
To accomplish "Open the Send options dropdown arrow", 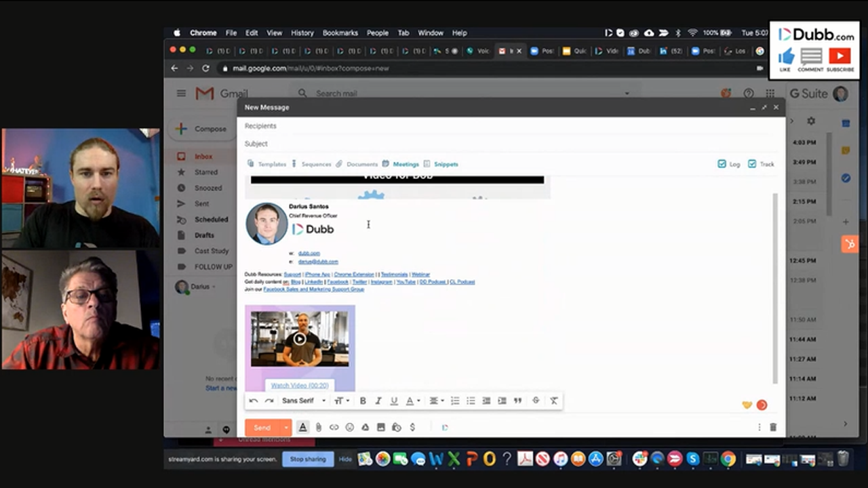I will 286,428.
